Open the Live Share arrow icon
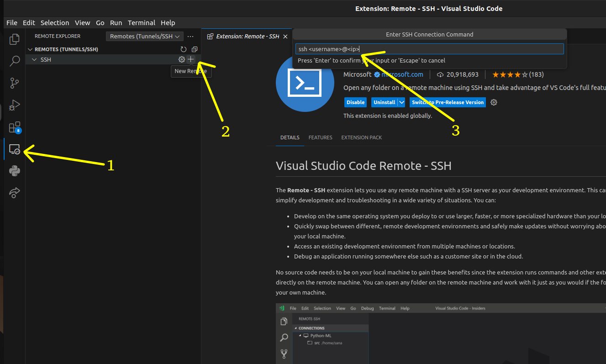Image resolution: width=606 pixels, height=364 pixels. coord(15,193)
